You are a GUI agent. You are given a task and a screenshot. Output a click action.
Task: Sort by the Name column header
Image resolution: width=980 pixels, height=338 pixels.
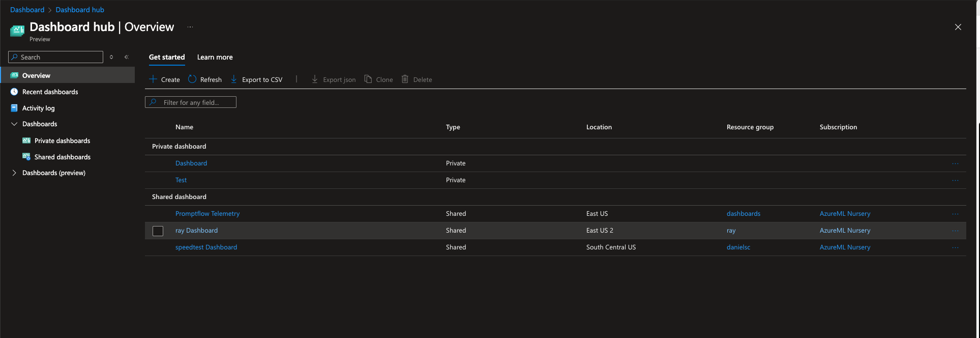[184, 127]
